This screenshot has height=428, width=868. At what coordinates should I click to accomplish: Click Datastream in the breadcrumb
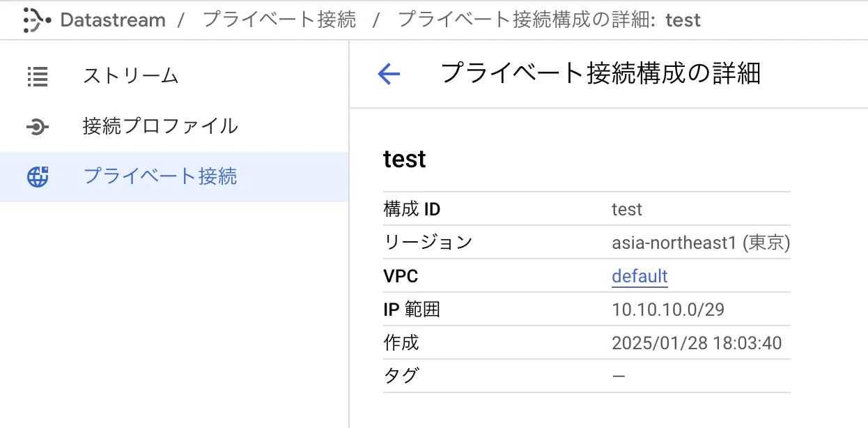click(x=113, y=20)
